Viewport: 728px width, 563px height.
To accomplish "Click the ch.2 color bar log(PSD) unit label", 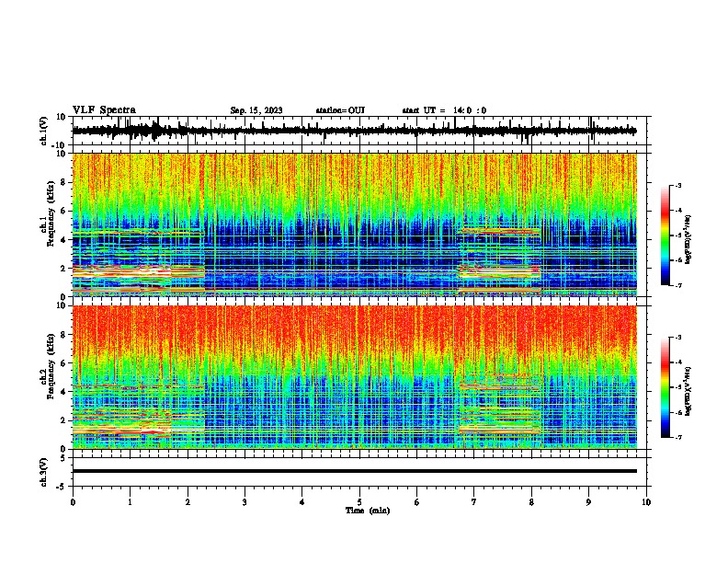I will tap(688, 391).
